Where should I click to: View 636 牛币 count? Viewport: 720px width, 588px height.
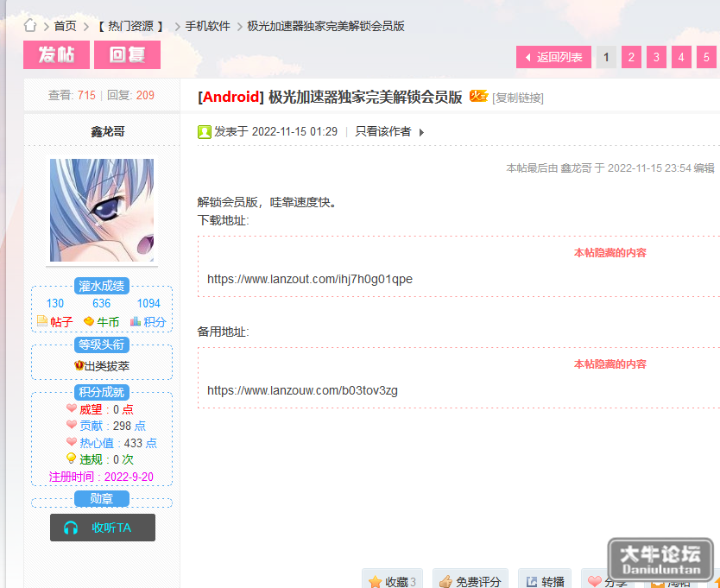click(x=102, y=303)
